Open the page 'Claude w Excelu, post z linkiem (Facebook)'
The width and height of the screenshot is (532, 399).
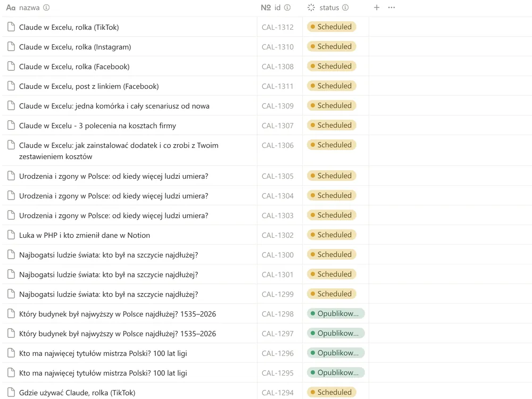(x=89, y=86)
